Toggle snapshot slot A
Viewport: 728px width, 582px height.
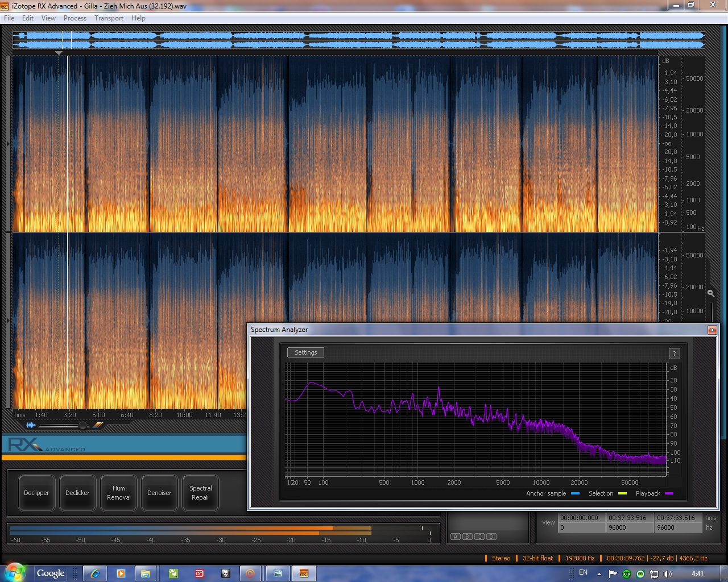[x=456, y=537]
